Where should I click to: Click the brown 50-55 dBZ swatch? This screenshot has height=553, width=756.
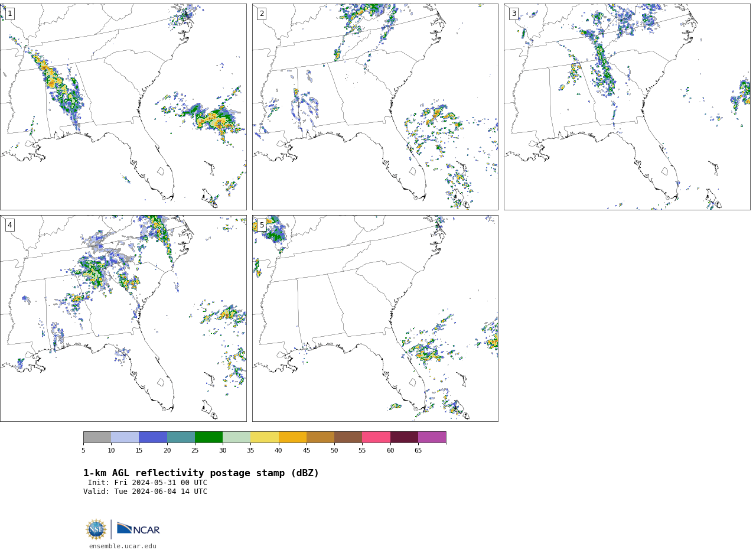tap(348, 437)
